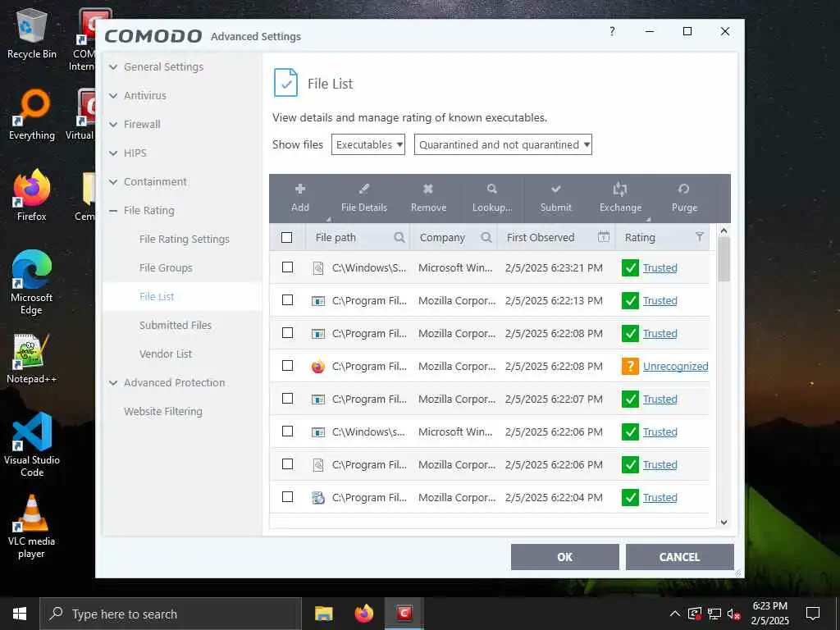
Task: Open File Rating Settings page
Action: (185, 240)
